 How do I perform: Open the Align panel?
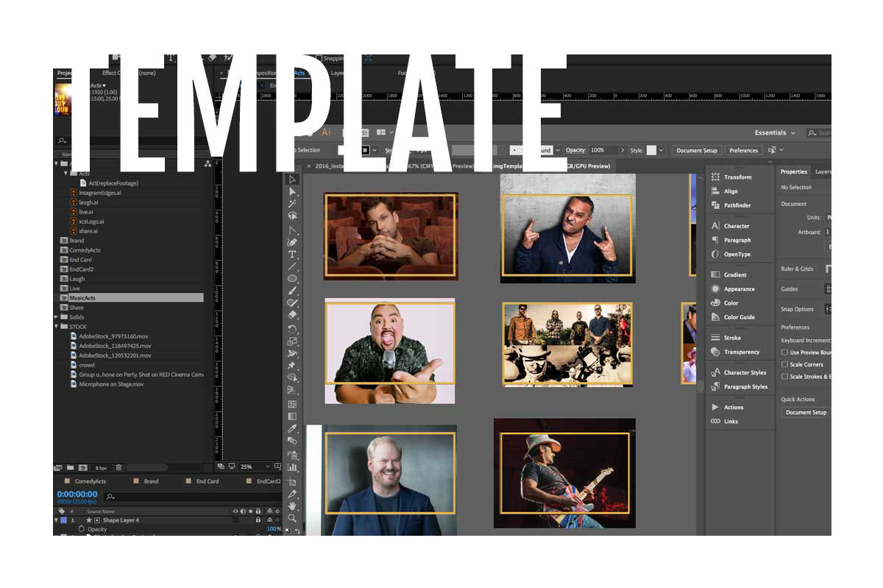tap(724, 191)
